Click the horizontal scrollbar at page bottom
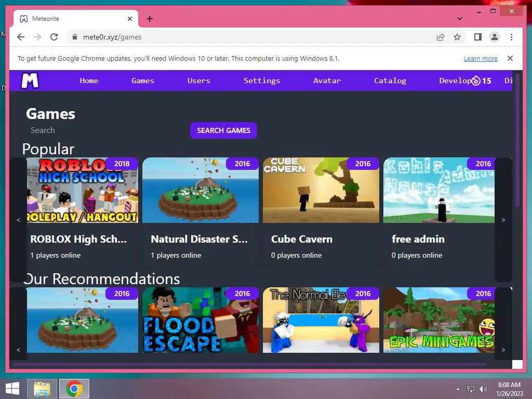 [x=249, y=365]
